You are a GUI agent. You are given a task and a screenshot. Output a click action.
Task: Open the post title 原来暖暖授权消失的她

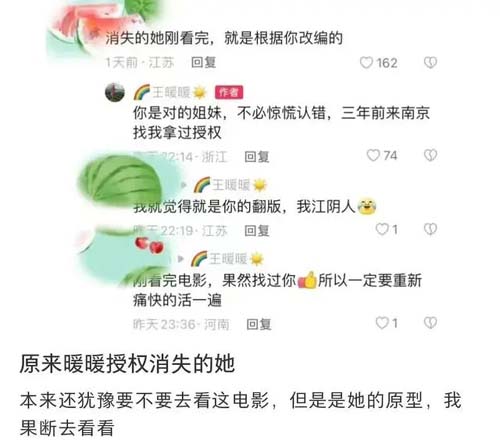(127, 364)
